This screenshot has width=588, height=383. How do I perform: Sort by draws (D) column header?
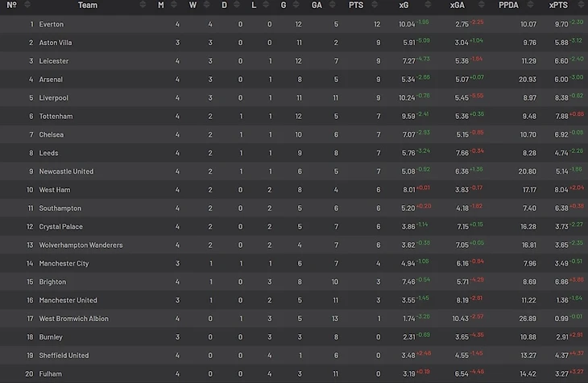click(x=224, y=6)
